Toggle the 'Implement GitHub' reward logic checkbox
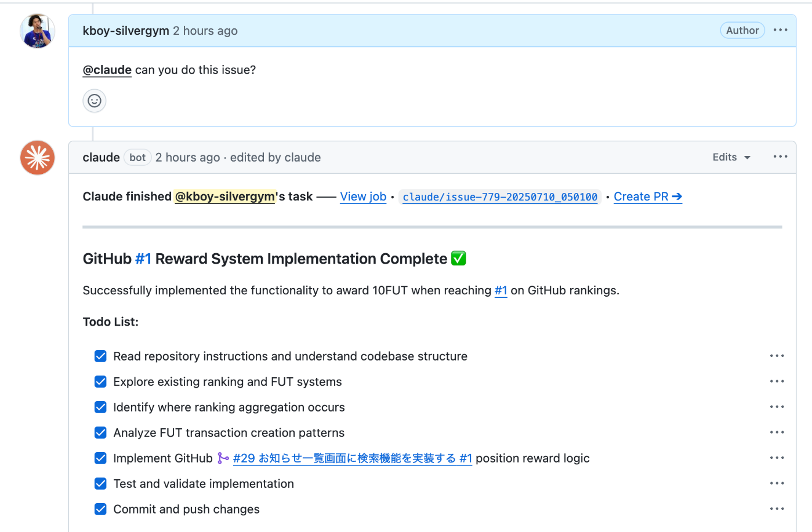 (100, 458)
